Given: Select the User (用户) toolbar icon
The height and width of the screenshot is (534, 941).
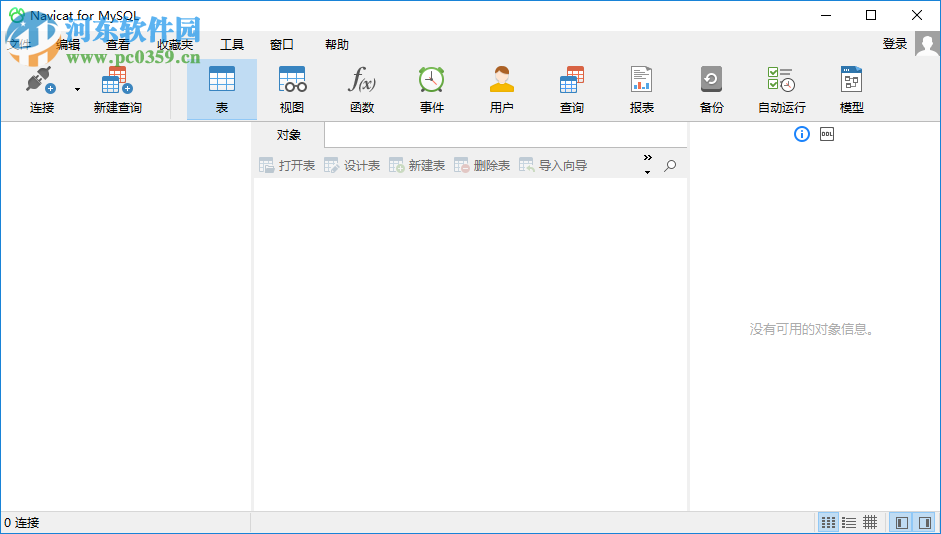Looking at the screenshot, I should tap(502, 79).
